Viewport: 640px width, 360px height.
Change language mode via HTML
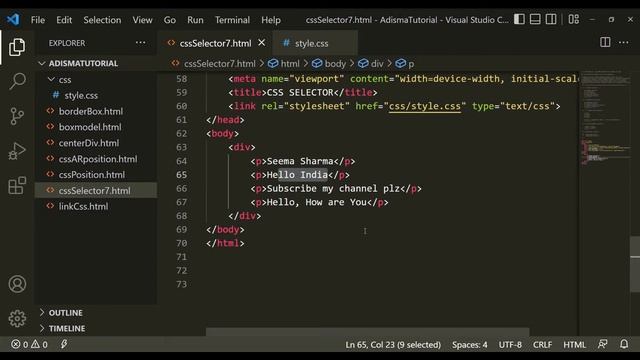click(x=574, y=344)
